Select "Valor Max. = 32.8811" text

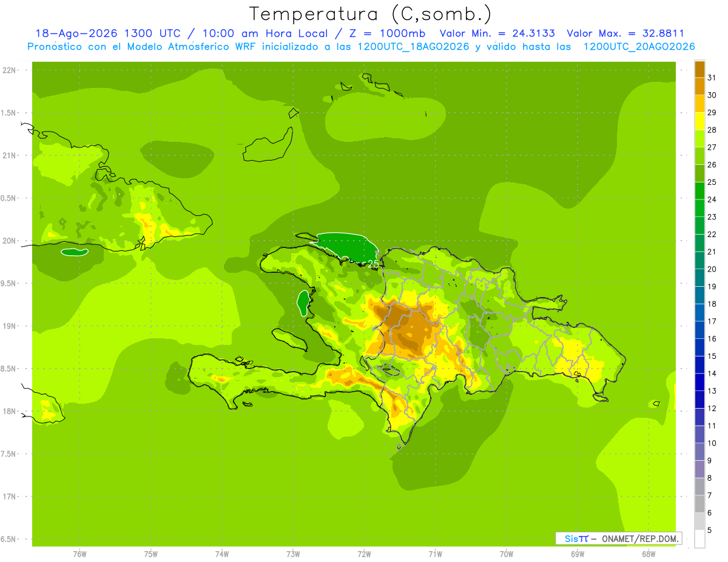[x=625, y=33]
